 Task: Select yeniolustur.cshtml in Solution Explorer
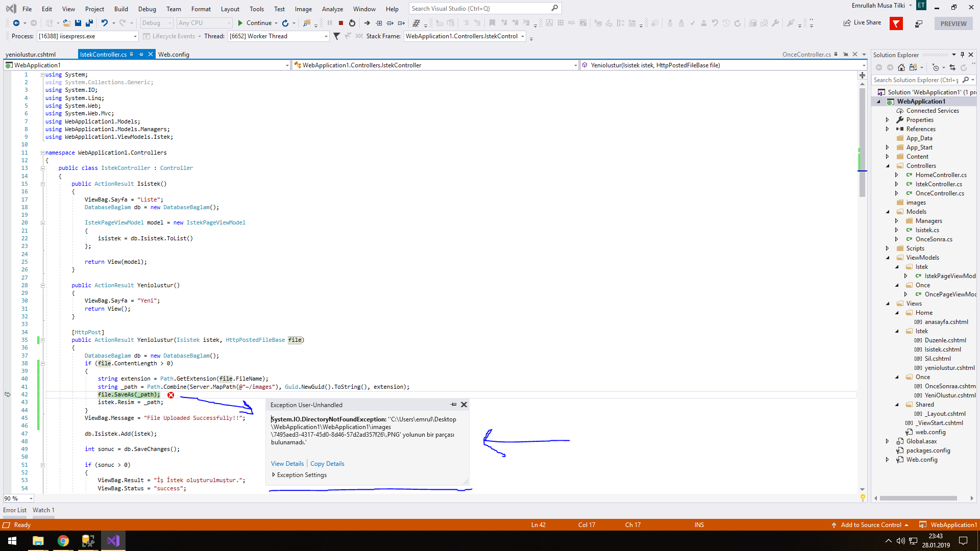(x=949, y=368)
